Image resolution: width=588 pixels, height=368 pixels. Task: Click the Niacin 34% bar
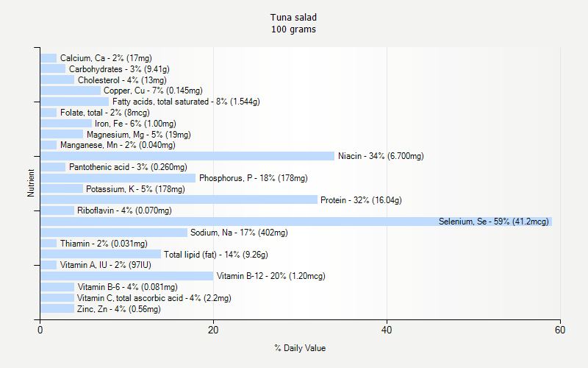coord(187,156)
